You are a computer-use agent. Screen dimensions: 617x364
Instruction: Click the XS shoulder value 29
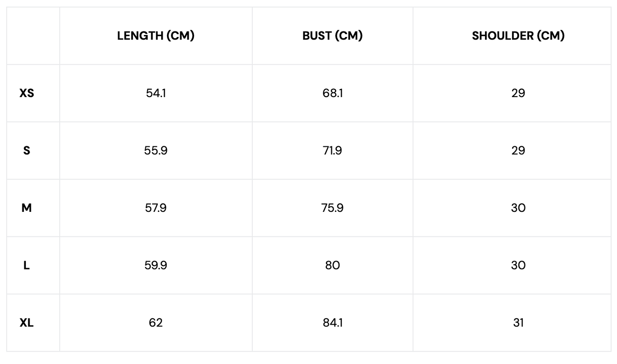[518, 93]
